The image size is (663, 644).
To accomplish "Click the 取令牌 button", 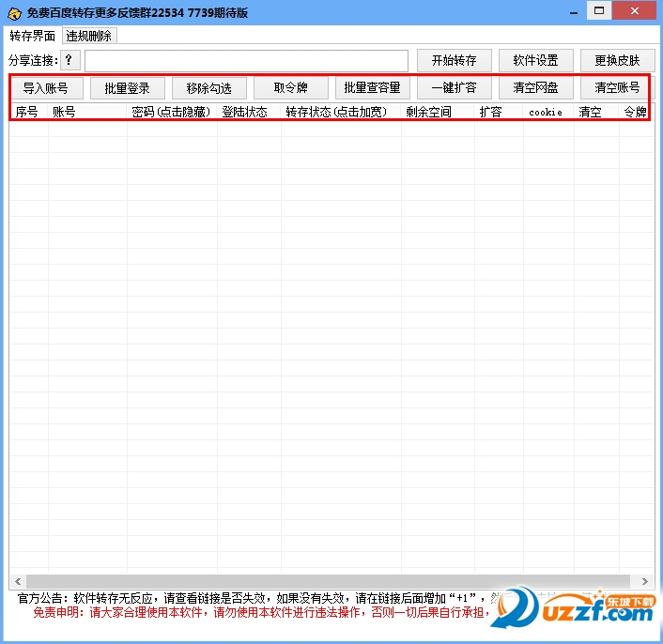I will point(290,88).
